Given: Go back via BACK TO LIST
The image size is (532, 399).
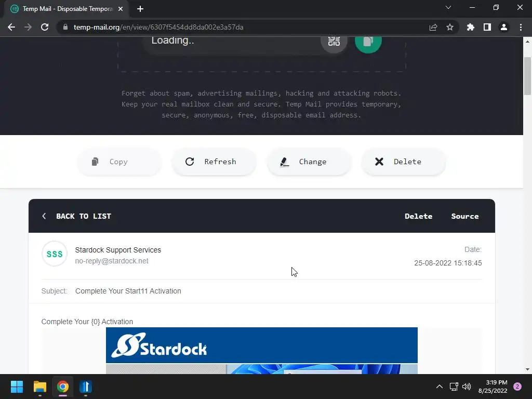Looking at the screenshot, I should coord(77,216).
